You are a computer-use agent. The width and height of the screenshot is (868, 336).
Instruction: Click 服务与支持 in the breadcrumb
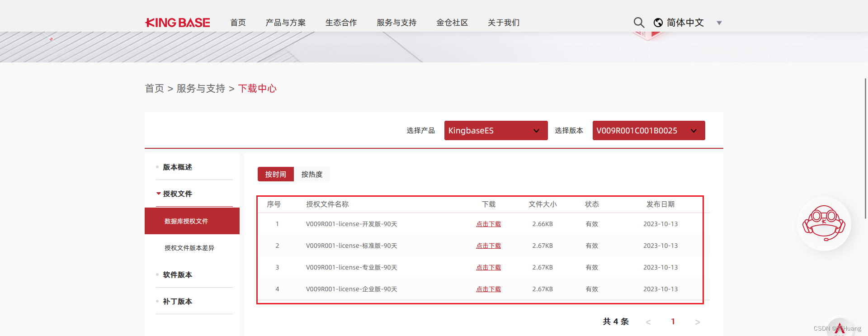(201, 88)
